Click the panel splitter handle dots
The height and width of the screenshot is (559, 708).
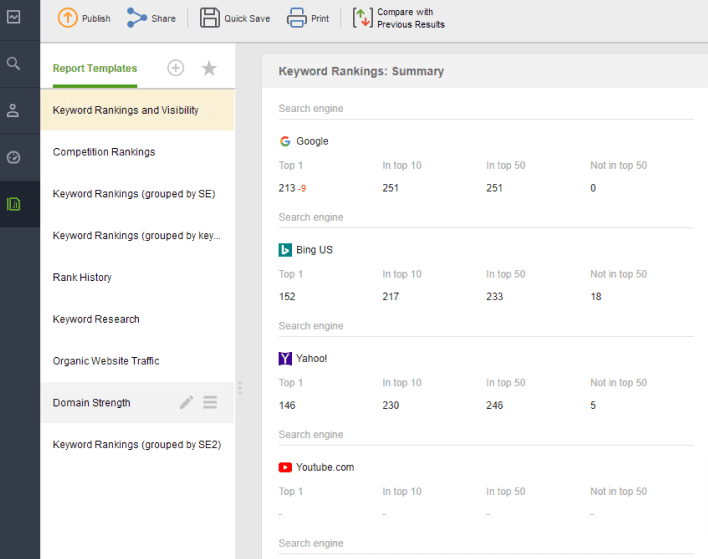pos(240,388)
